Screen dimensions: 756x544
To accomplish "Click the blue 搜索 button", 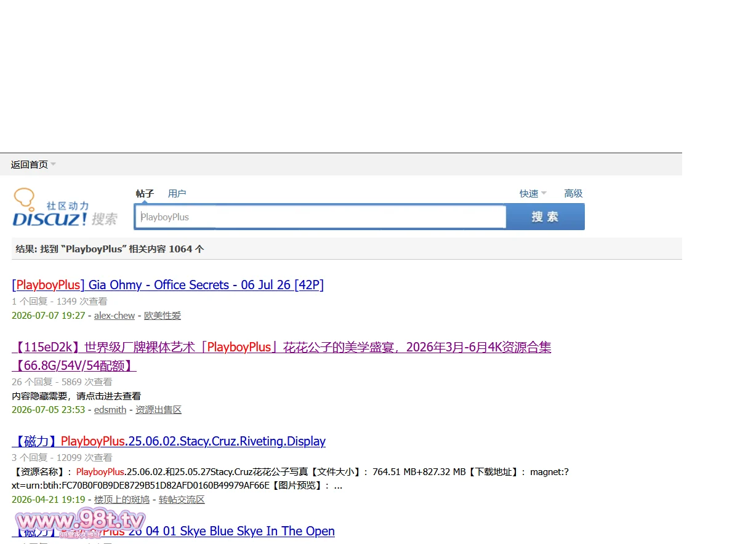I will click(x=545, y=217).
